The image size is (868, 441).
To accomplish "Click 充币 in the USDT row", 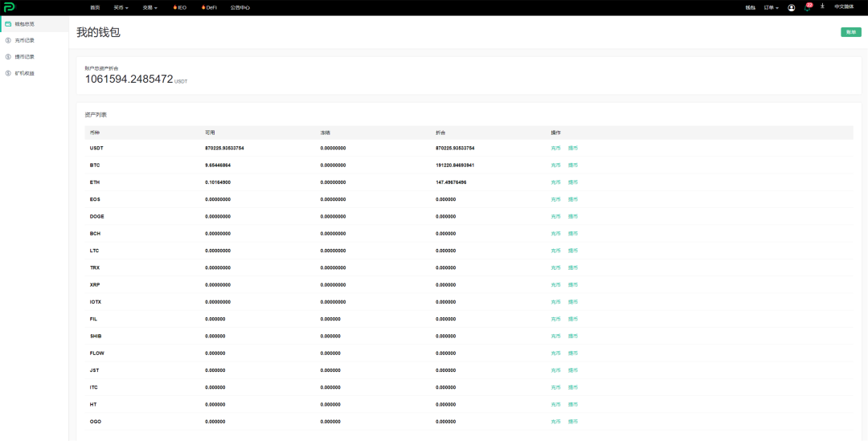I will point(556,149).
